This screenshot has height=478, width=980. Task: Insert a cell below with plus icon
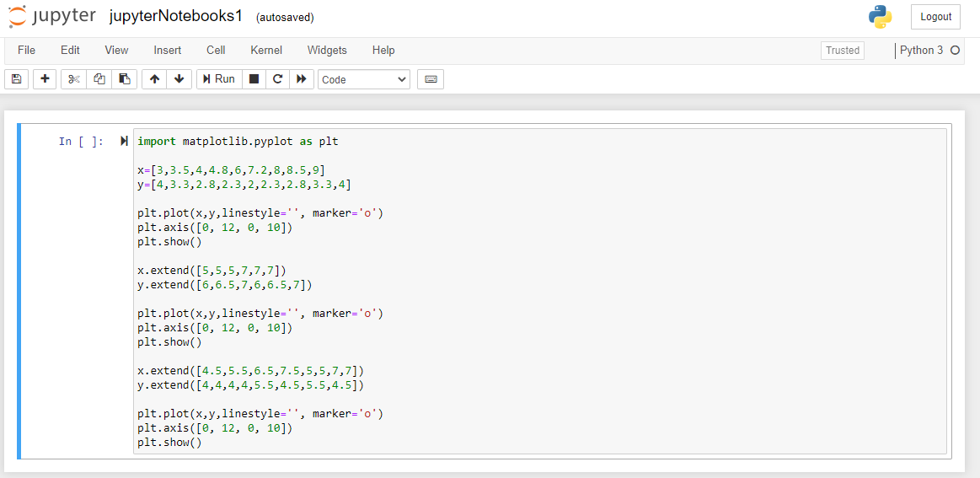45,79
